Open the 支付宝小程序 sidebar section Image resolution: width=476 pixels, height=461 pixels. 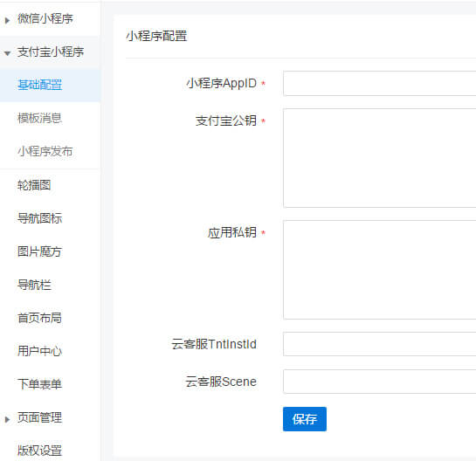(x=51, y=52)
